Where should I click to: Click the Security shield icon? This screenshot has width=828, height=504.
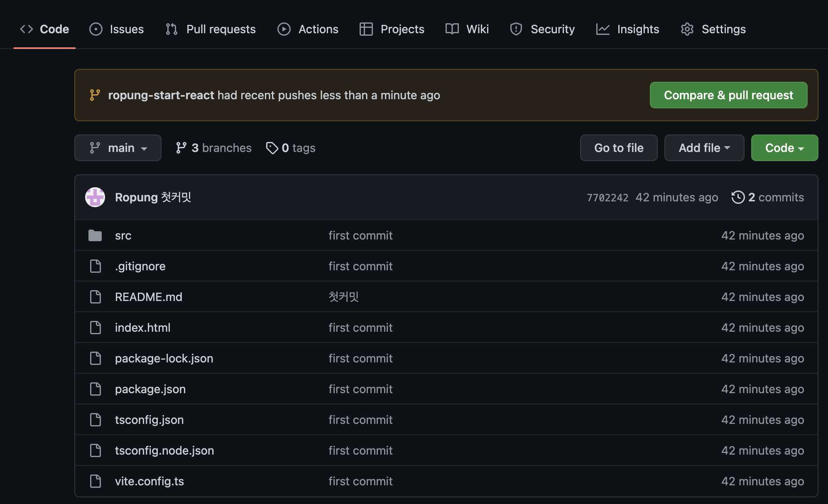(x=516, y=29)
